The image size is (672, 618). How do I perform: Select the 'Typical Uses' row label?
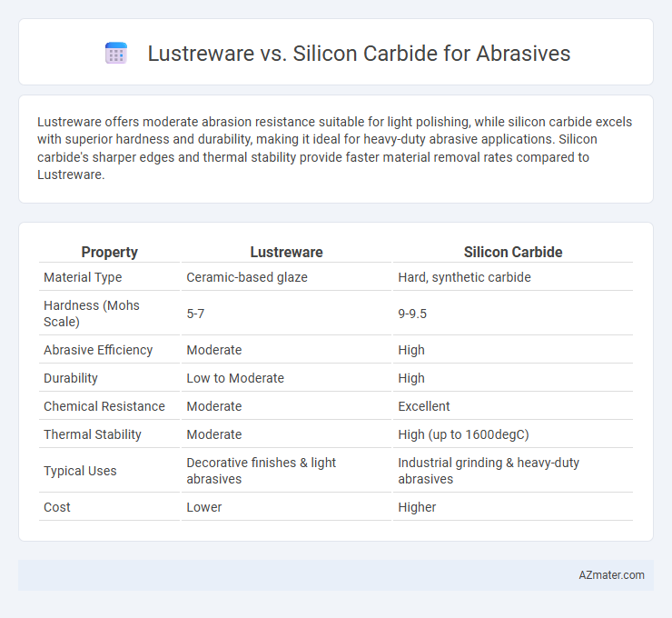(80, 471)
